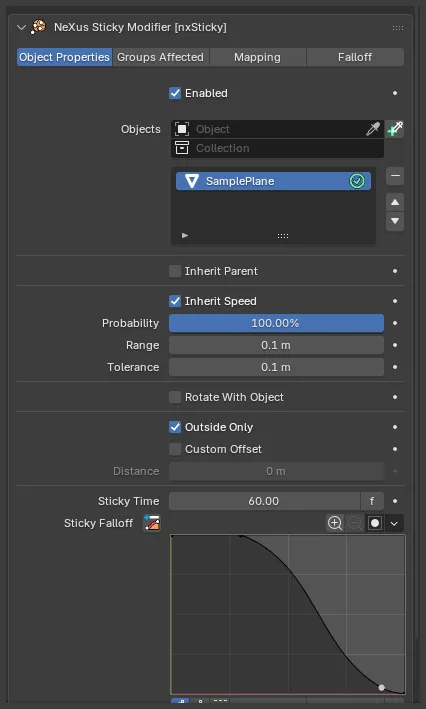Viewport: 426px width, 709px height.
Task: Click the Object picker field
Action: pyautogui.click(x=277, y=129)
